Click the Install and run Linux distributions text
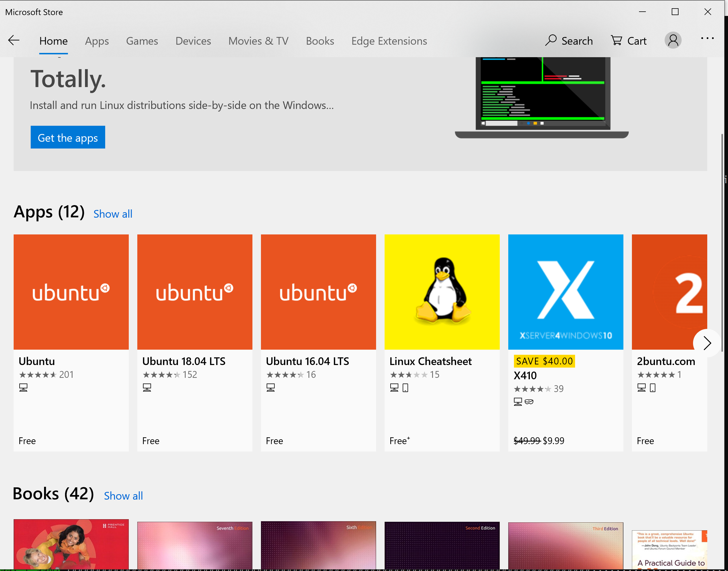The width and height of the screenshot is (728, 571). click(182, 105)
